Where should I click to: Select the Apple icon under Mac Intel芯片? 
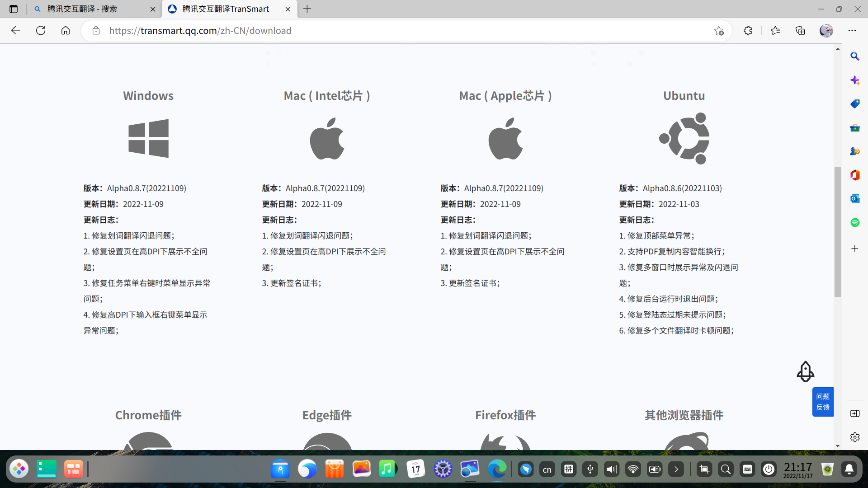[x=327, y=138]
